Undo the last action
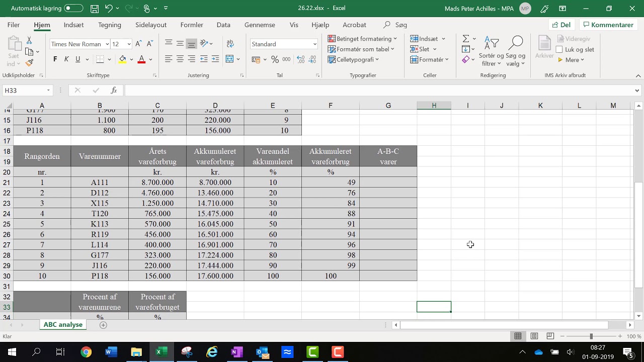This screenshot has width=644, height=362. (x=109, y=9)
